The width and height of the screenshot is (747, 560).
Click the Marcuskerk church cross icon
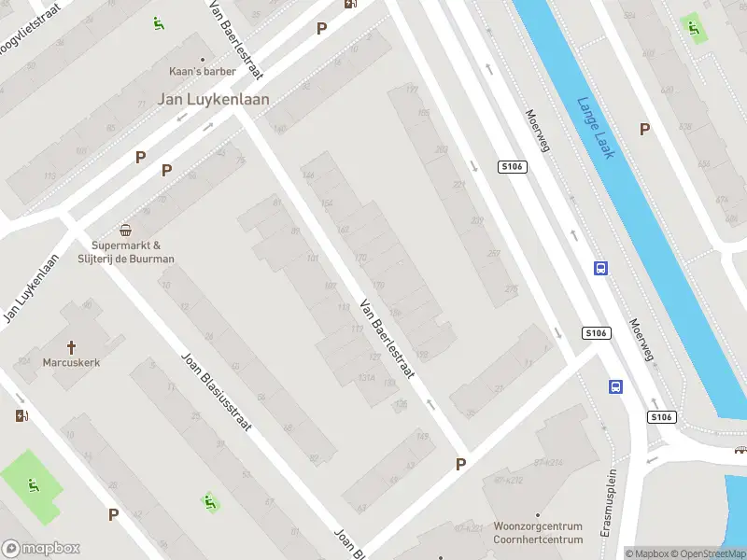tap(71, 347)
